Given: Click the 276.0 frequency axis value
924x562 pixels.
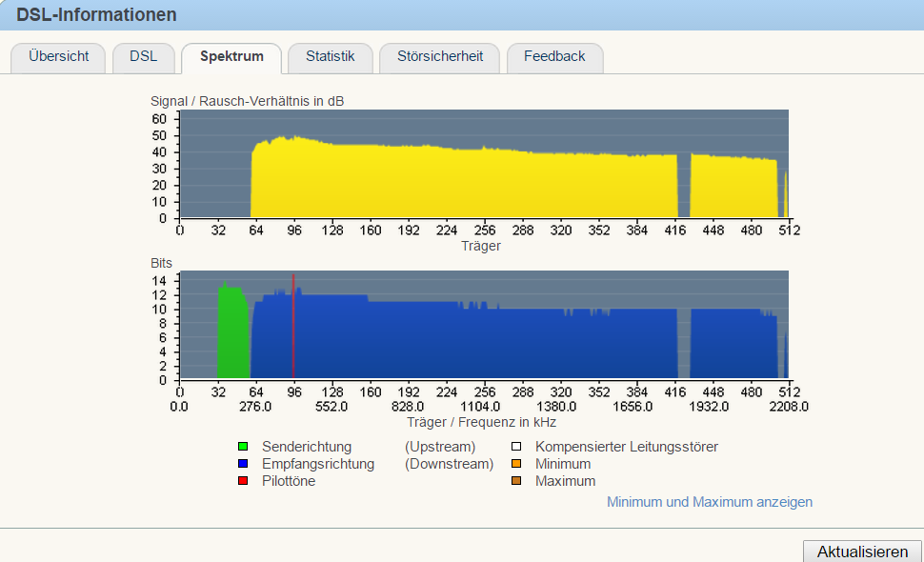Looking at the screenshot, I should pyautogui.click(x=255, y=407).
